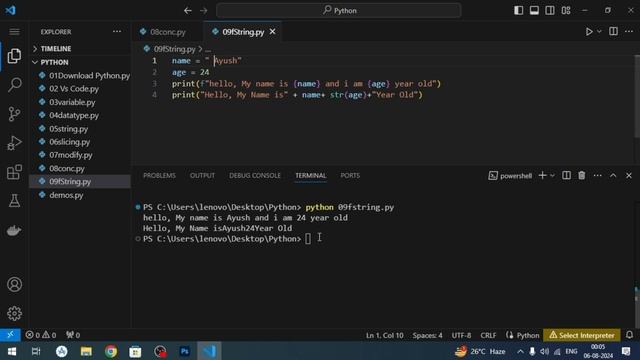Viewport: 640px width, 360px height.
Task: Select the 09fString.py editor tab
Action: 243,32
